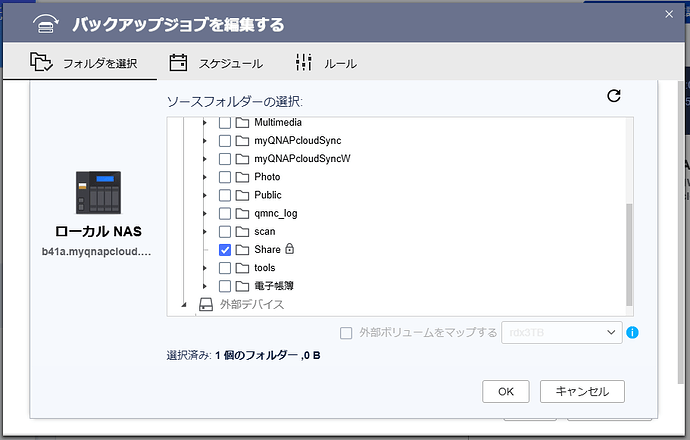
Task: Click the folder icon beside Multimedia
Action: coord(242,122)
